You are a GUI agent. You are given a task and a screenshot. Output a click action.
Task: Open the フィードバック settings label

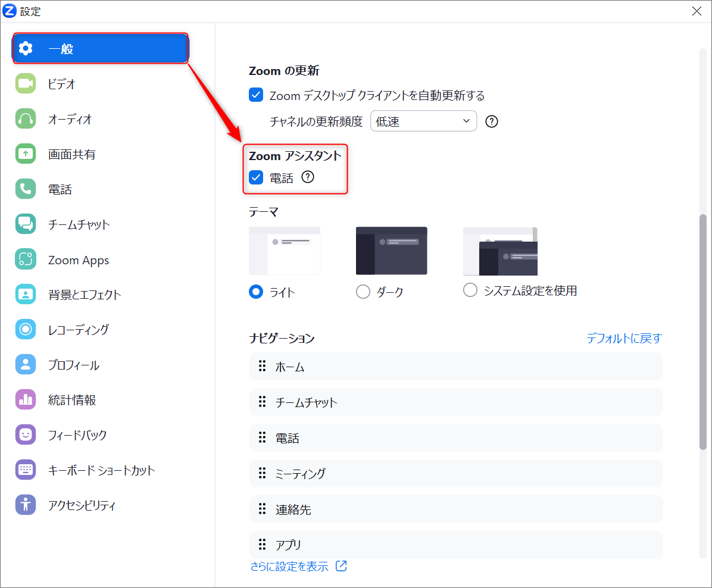pos(77,435)
